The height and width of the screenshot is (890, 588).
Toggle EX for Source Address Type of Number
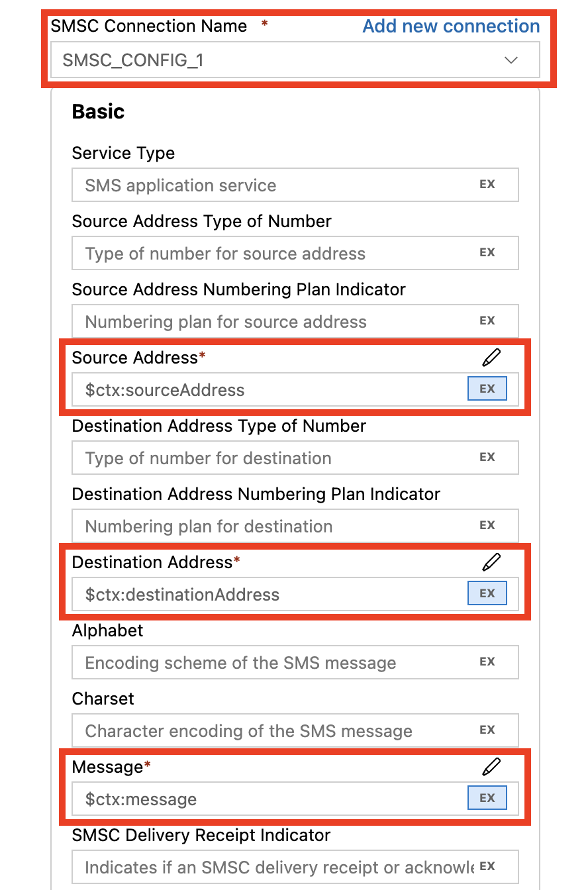pyautogui.click(x=487, y=253)
